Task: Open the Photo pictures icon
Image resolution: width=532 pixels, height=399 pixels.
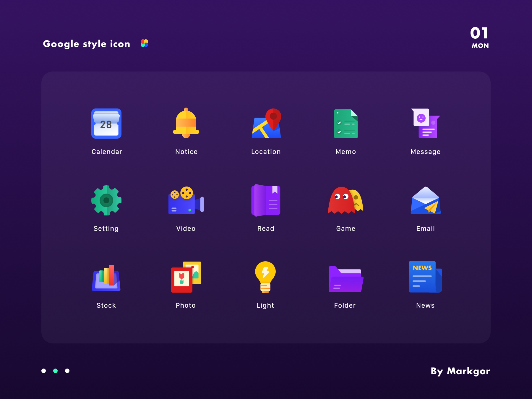Action: (x=186, y=277)
